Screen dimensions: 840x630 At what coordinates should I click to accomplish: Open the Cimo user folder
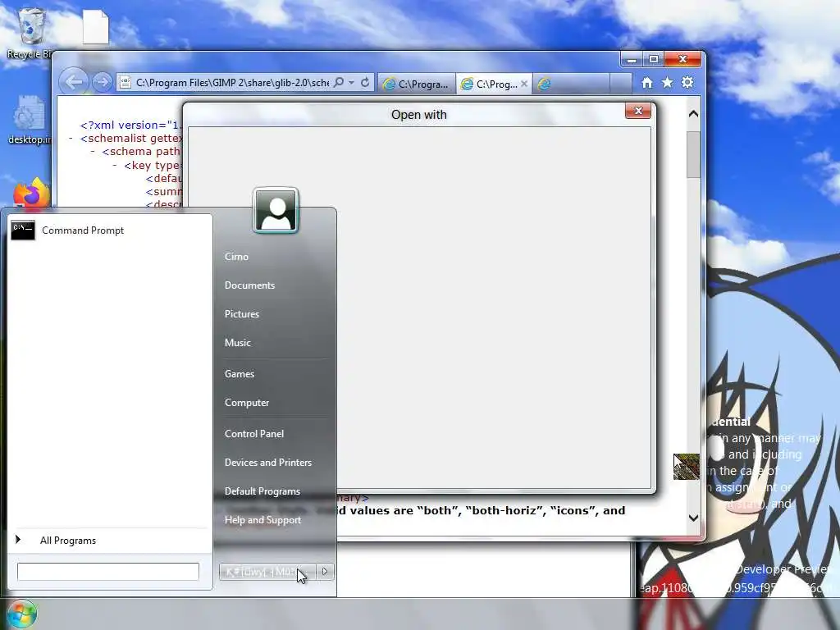[236, 257]
